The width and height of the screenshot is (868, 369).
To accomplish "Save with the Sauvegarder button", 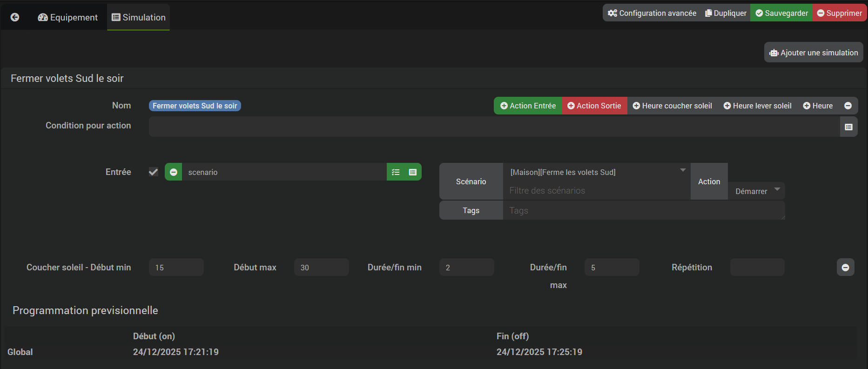I will [x=781, y=13].
